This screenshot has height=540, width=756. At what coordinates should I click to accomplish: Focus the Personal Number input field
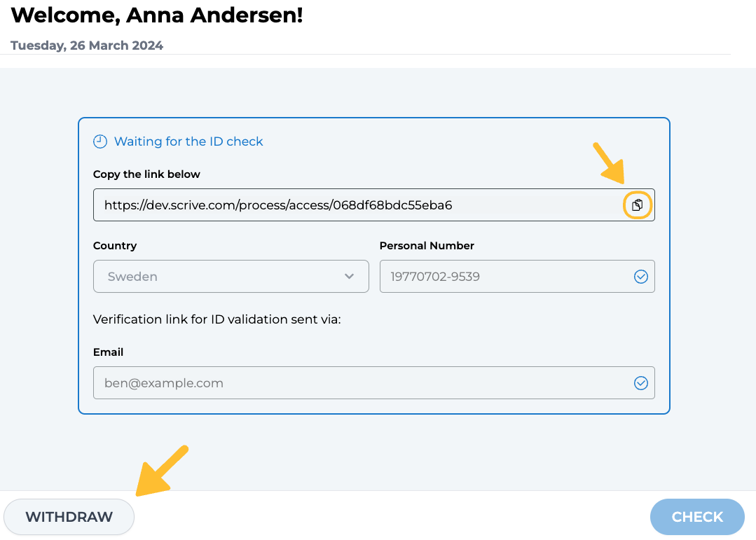(504, 277)
